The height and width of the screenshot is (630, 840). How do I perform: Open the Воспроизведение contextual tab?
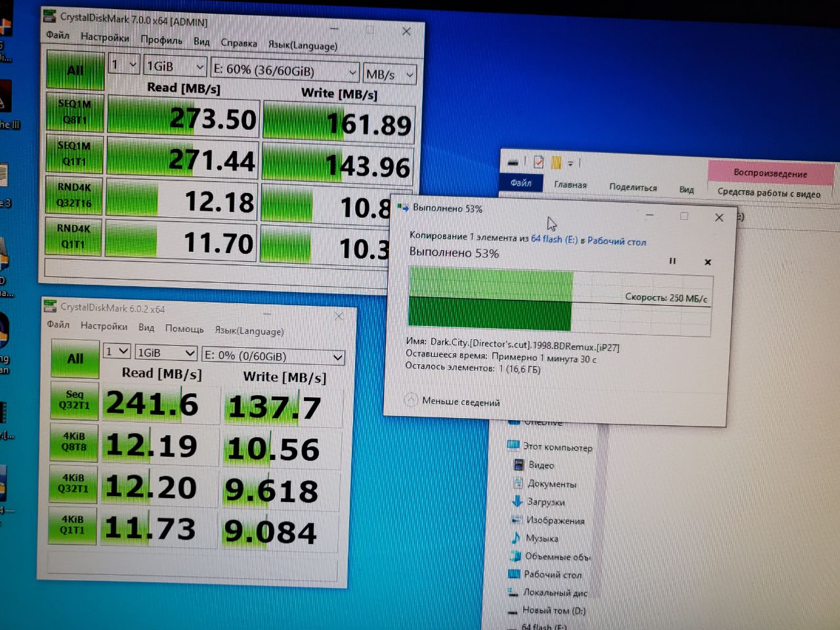click(x=770, y=173)
